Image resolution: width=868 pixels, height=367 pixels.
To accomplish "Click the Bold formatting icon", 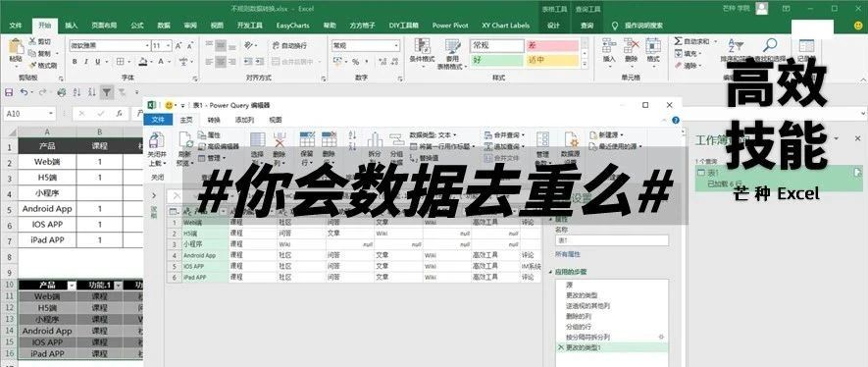I will (x=75, y=62).
